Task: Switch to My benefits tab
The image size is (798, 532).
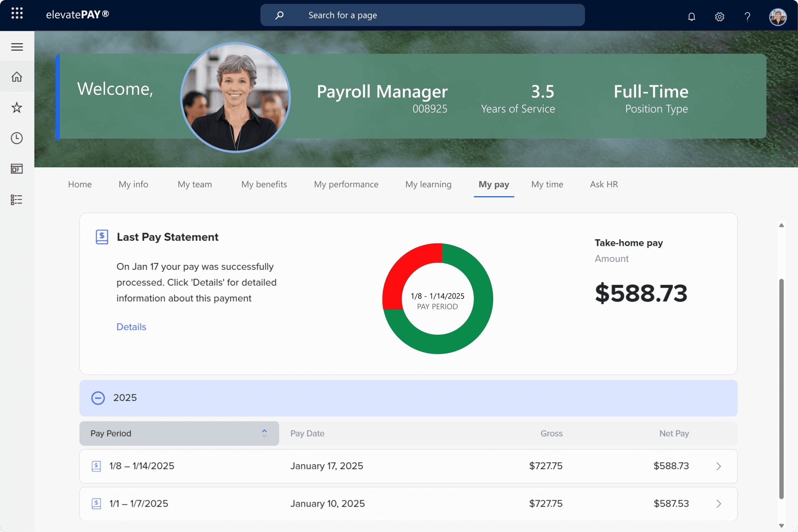Action: tap(264, 184)
